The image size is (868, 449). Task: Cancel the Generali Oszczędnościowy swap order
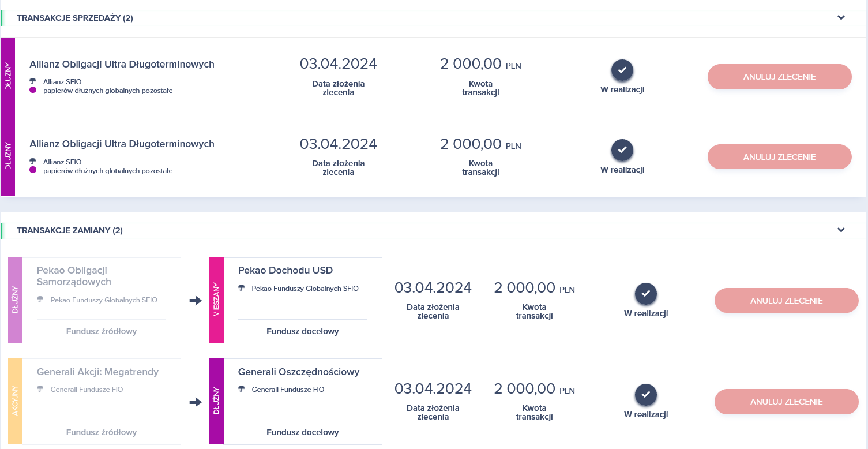click(x=786, y=402)
